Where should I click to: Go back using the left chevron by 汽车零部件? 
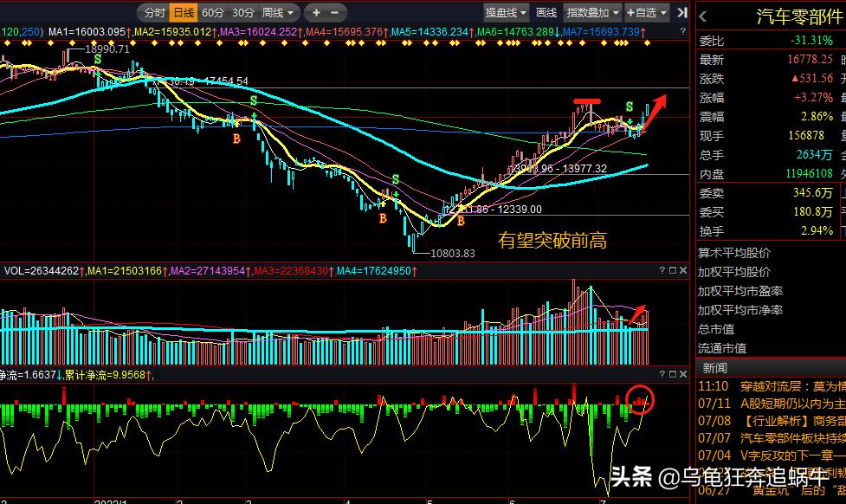coord(703,16)
